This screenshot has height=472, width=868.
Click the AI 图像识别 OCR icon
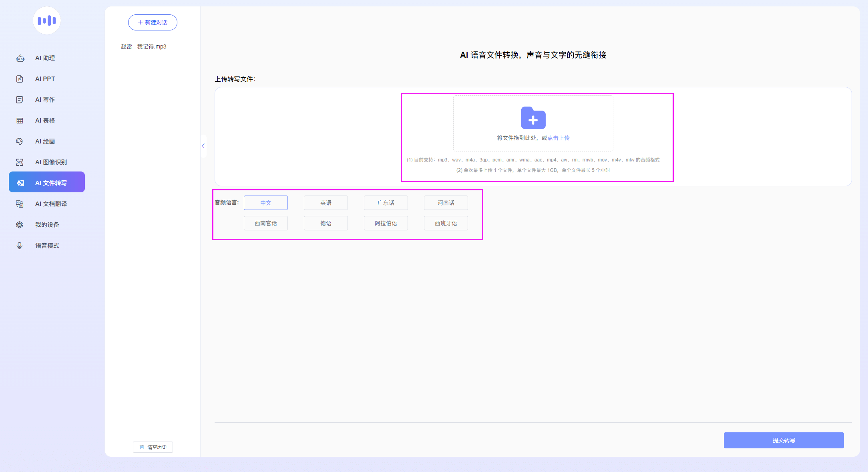(20, 162)
